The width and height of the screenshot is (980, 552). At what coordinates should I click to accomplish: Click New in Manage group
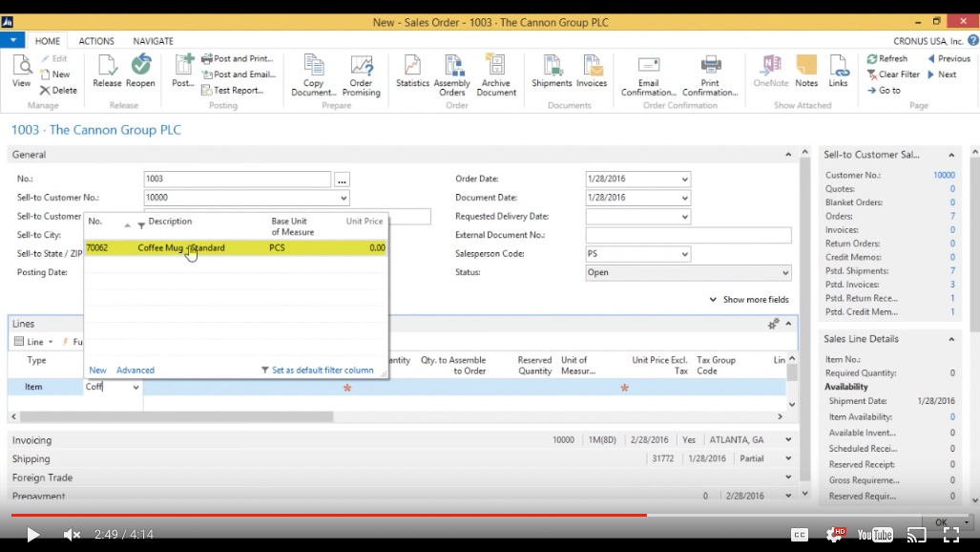pyautogui.click(x=55, y=74)
